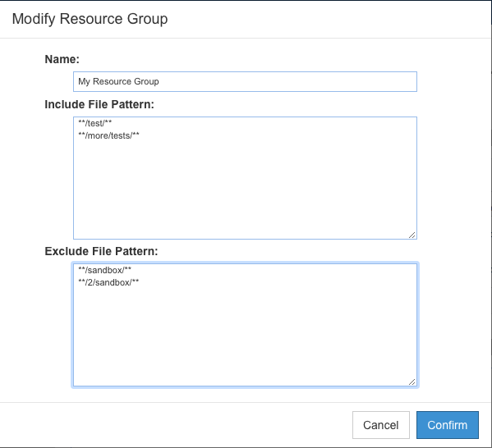
Task: Click the **/sandbox/** exclude line
Action: pos(104,270)
